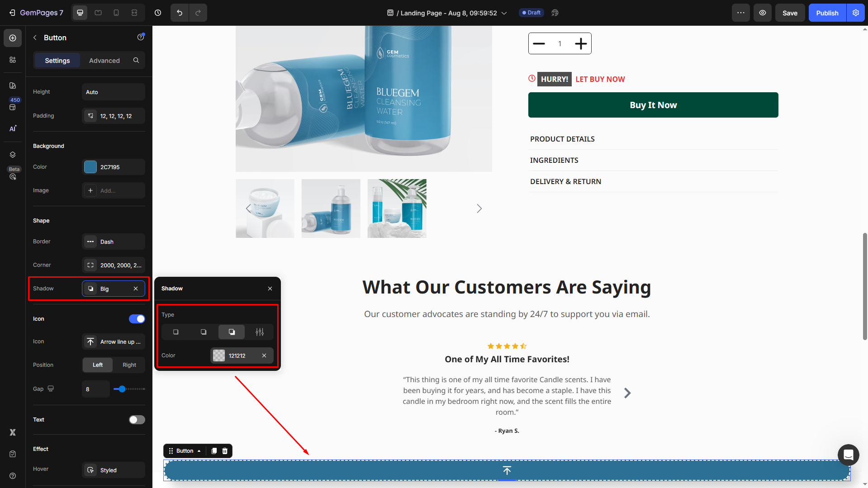Delete the selected Button element
Viewport: 868px width, 488px height.
point(225,451)
